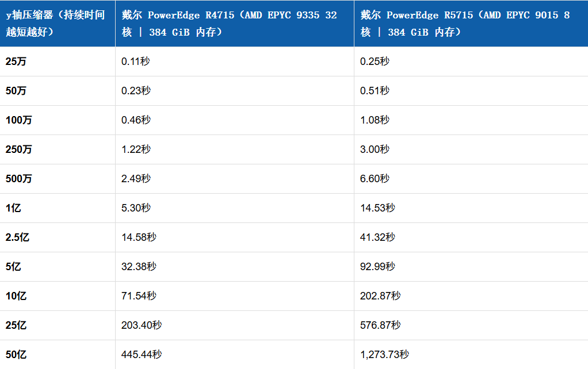Click the 6.60秒 value cell
The width and height of the screenshot is (588, 369).
pos(471,178)
